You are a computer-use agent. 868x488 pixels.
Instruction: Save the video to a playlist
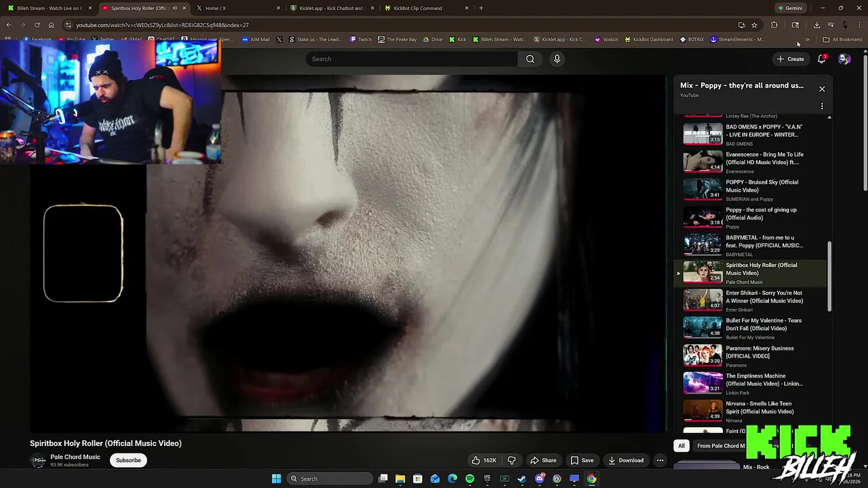582,460
